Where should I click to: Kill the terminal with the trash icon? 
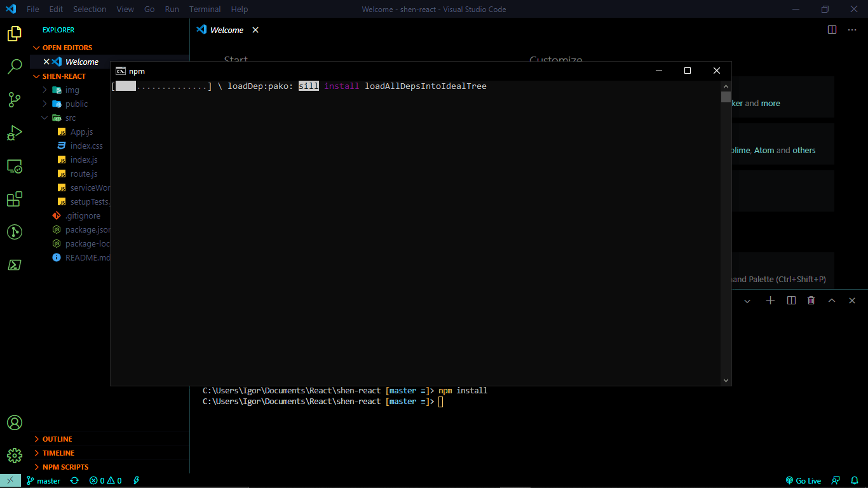click(811, 301)
